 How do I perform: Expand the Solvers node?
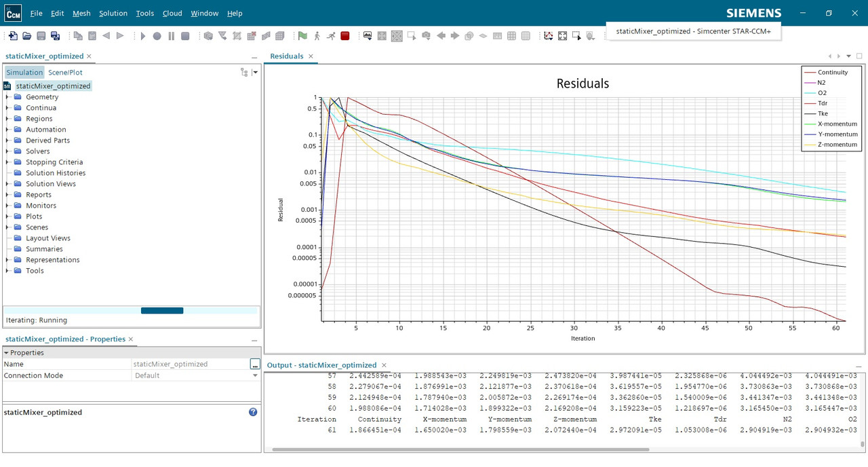(x=7, y=151)
